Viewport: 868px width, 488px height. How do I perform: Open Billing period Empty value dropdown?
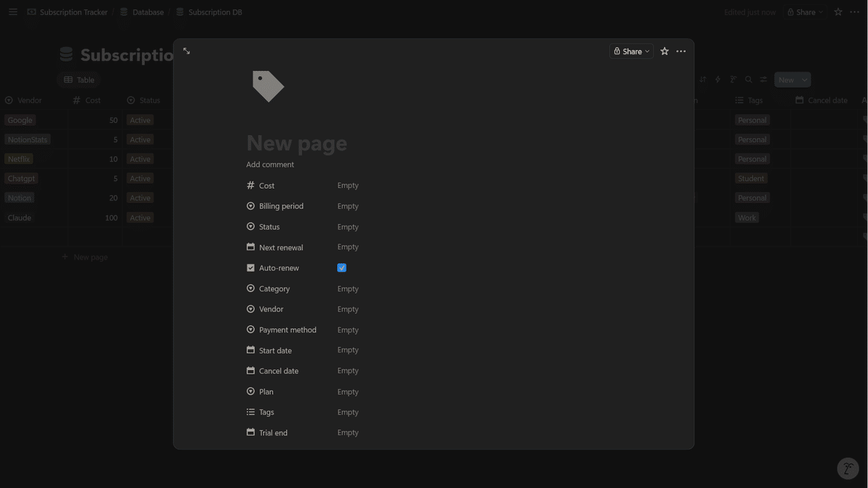click(x=348, y=206)
